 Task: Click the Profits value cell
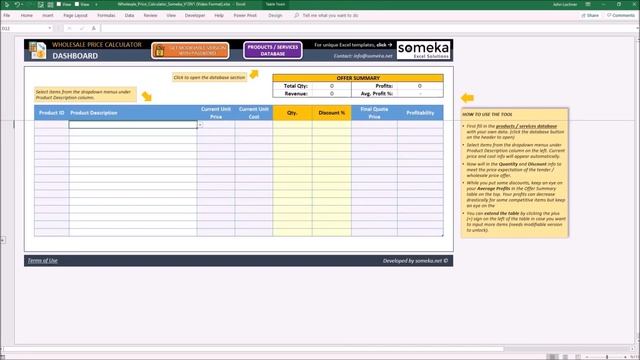click(x=420, y=86)
